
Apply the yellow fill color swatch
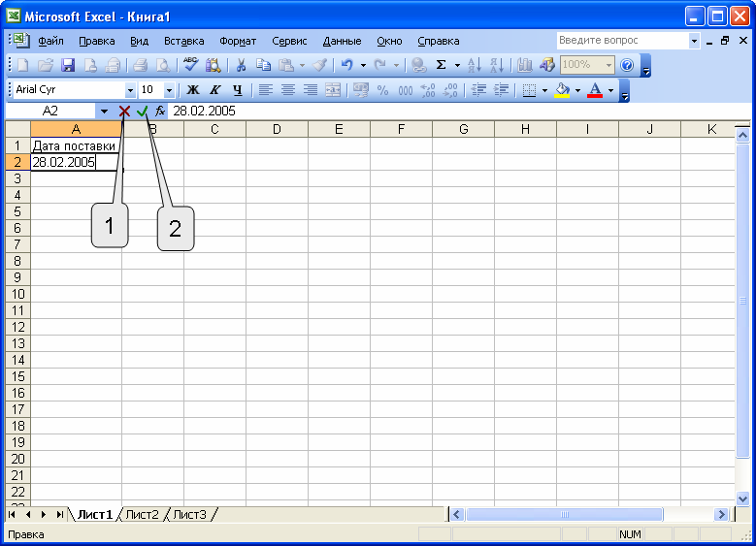pyautogui.click(x=562, y=90)
